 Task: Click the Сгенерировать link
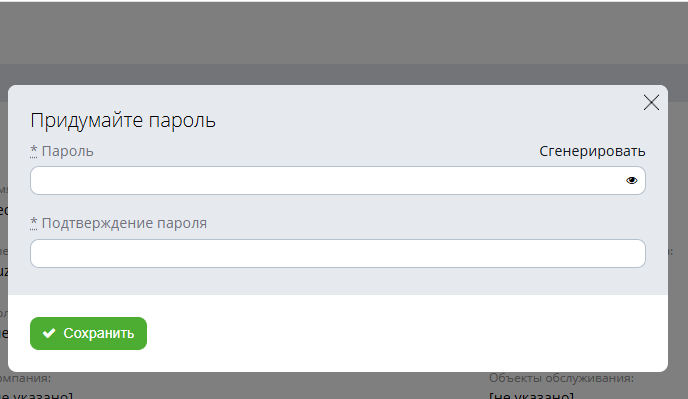point(592,151)
